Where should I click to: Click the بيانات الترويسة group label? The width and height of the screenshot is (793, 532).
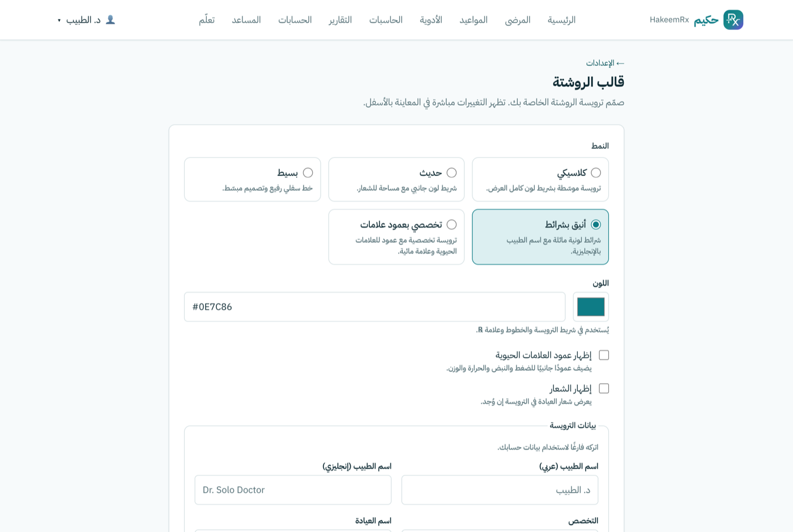tap(573, 426)
